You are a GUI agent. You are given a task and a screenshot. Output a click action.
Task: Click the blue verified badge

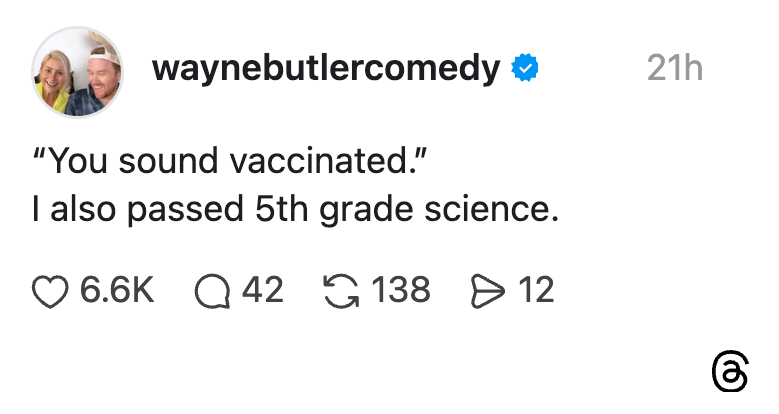tap(526, 69)
